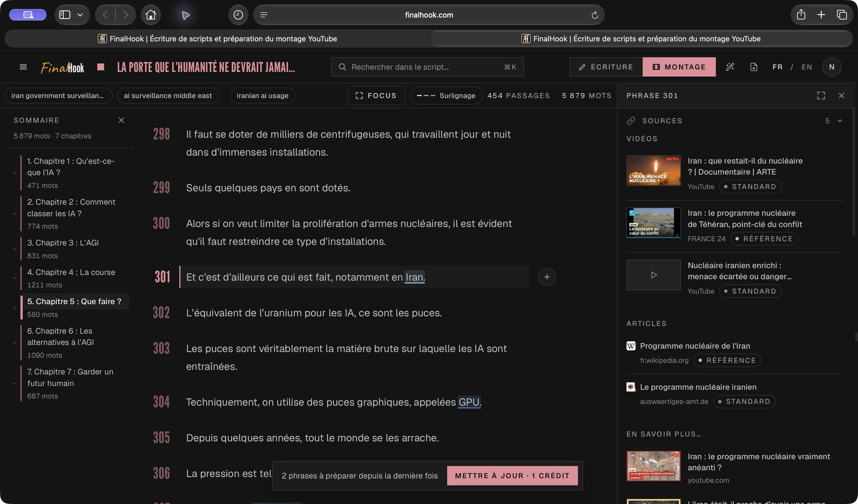Click the Rechercher dans le script field
The width and height of the screenshot is (858, 504).
click(x=427, y=67)
